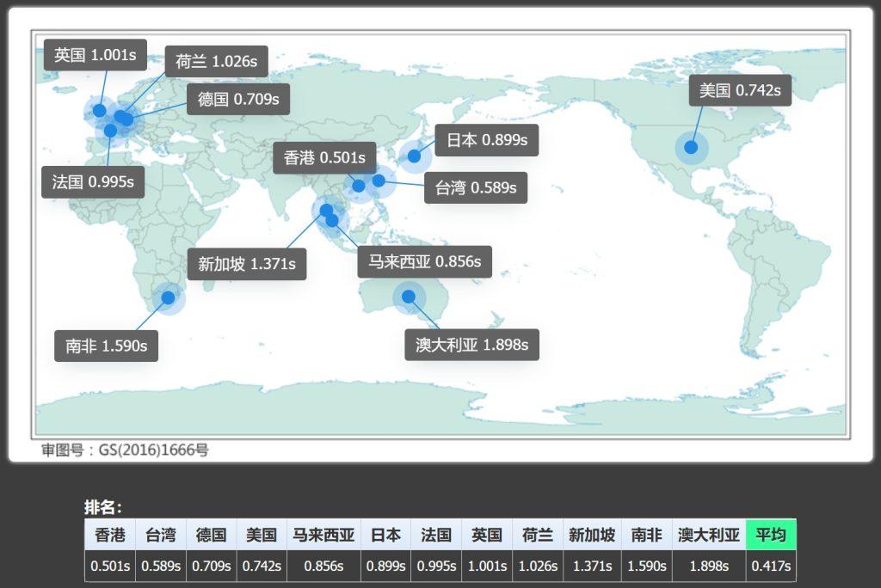The width and height of the screenshot is (881, 588).
Task: Click the 审图号：GS(2016)1666号 caption
Action: tap(125, 450)
